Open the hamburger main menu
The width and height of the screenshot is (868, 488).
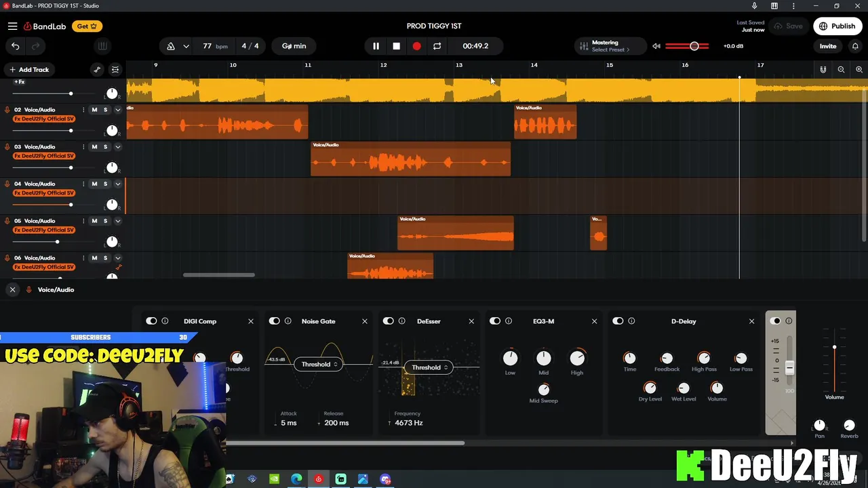click(12, 26)
